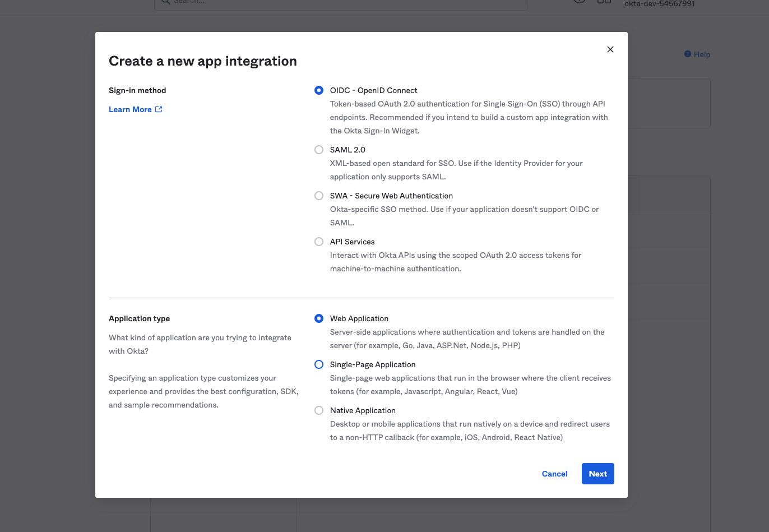Open the help menu in the top bar
Screen dimensions: 769x532
pyautogui.click(x=579, y=2)
